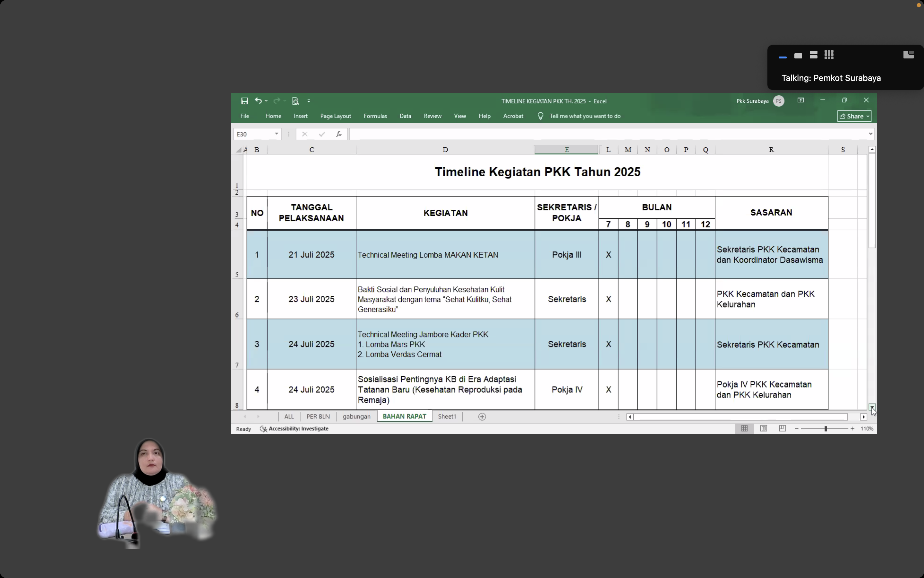The image size is (924, 578).
Task: Click the zoom out minus button
Action: (797, 429)
